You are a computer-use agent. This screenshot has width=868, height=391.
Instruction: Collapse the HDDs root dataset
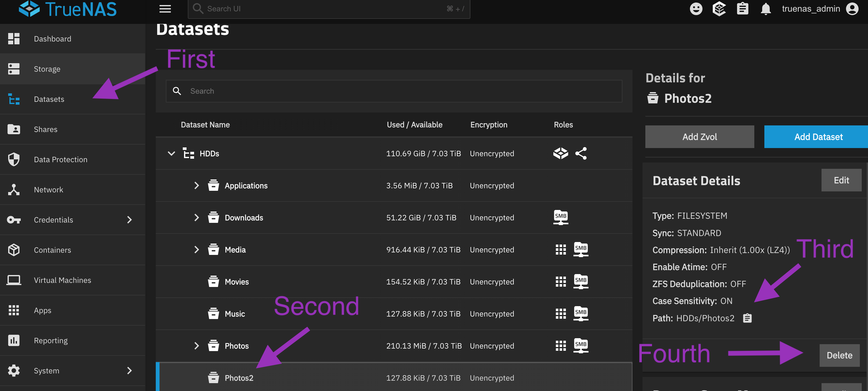tap(171, 153)
